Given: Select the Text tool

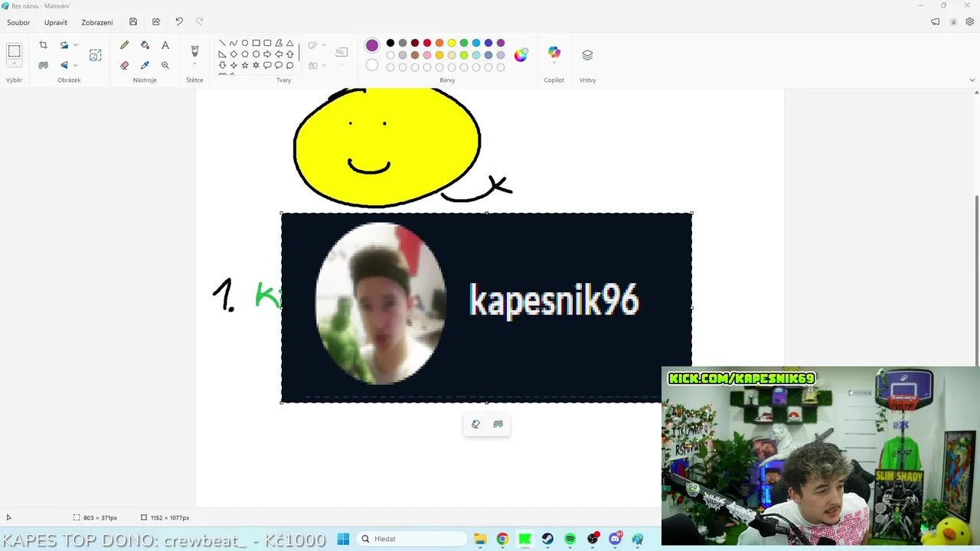Looking at the screenshot, I should [165, 45].
